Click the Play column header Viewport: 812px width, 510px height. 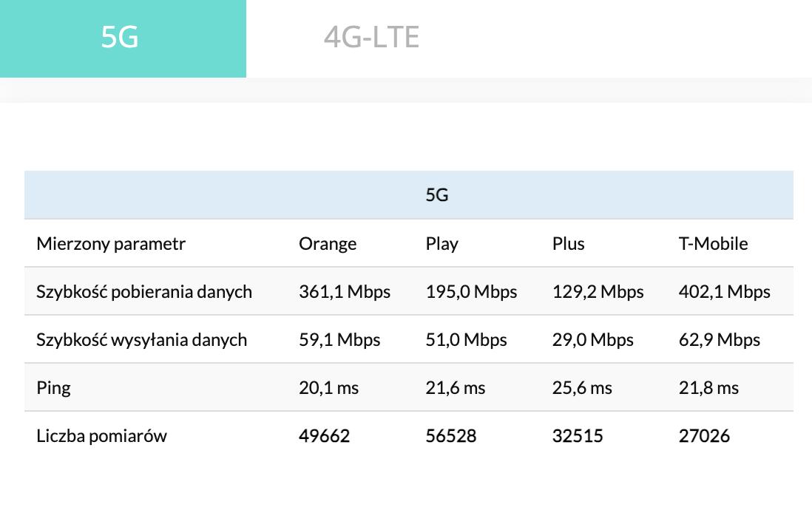tap(442, 244)
